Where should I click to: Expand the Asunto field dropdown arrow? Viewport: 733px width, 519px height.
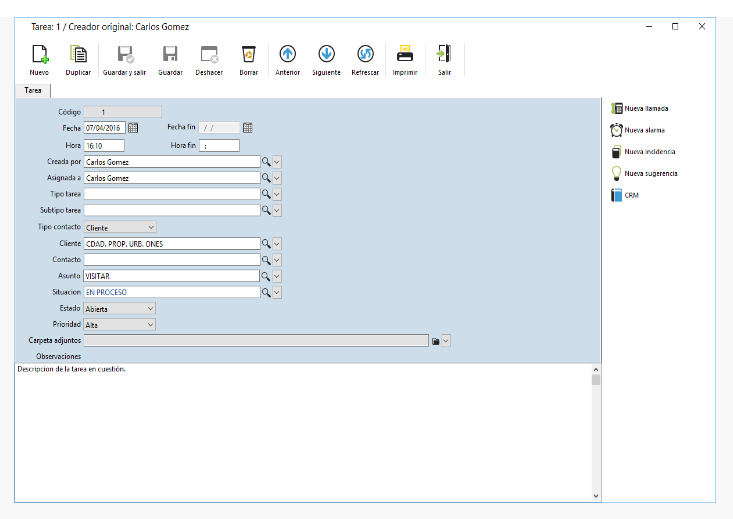(x=277, y=276)
